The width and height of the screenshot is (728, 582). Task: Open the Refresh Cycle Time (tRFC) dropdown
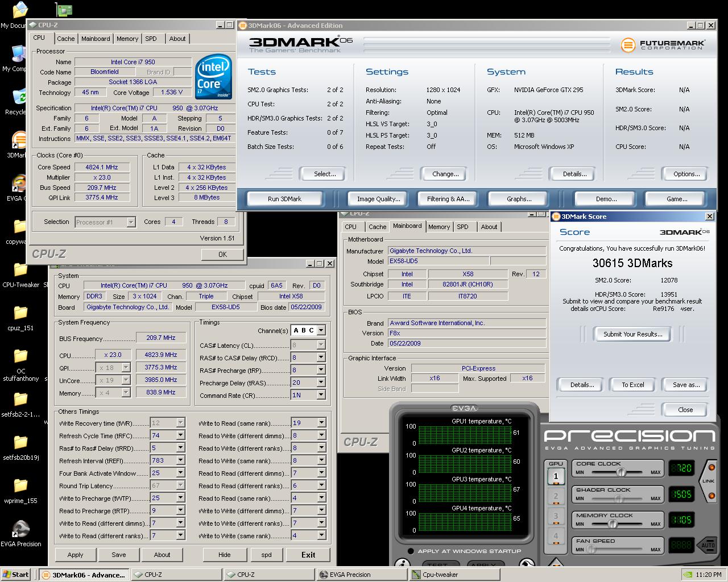[181, 435]
